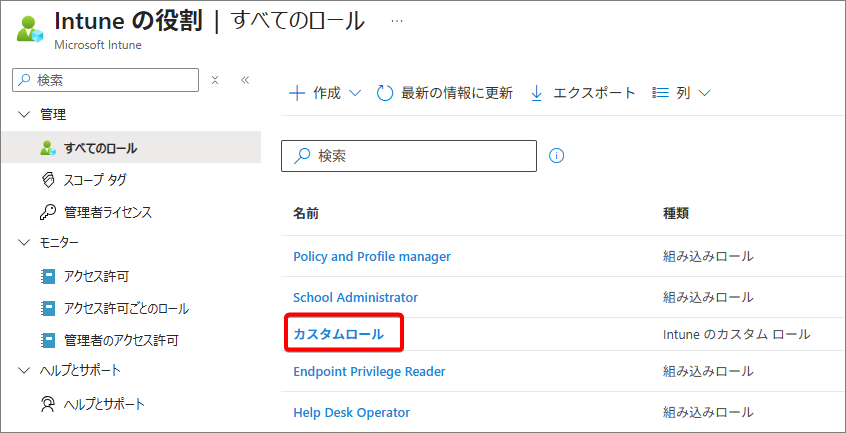Screen dimensions: 846x433
Task: Select すべてのロール in the sidebar
Action: (100, 148)
